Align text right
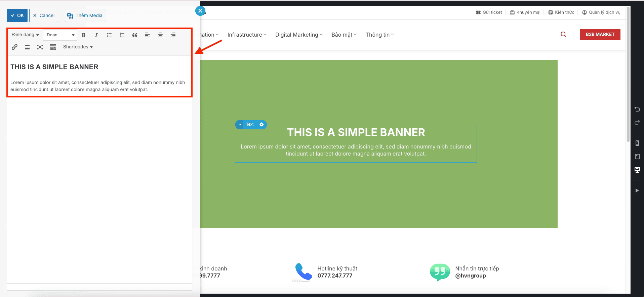644x297 pixels. coord(173,35)
